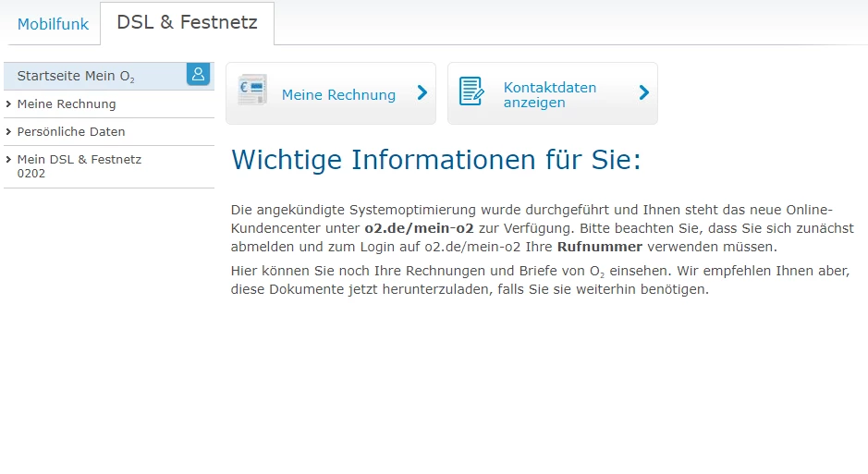The width and height of the screenshot is (868, 474).
Task: Click the euro invoice icon
Action: click(x=252, y=90)
